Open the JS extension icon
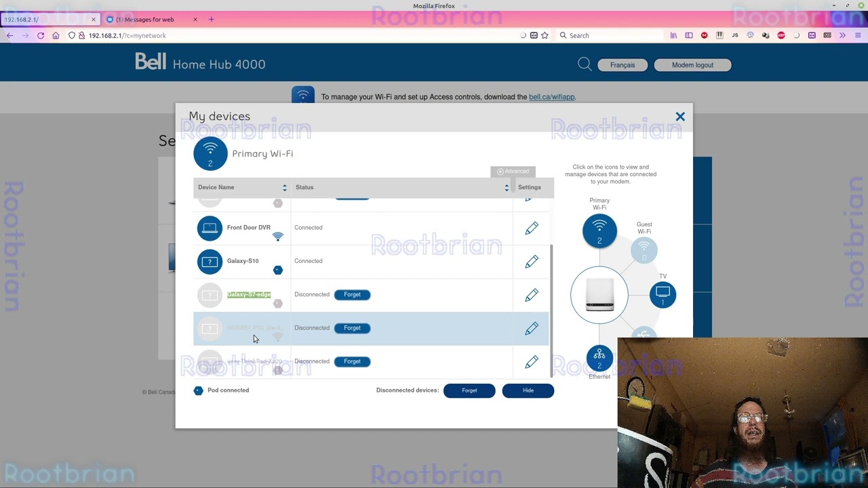This screenshot has width=868, height=488. point(735,35)
